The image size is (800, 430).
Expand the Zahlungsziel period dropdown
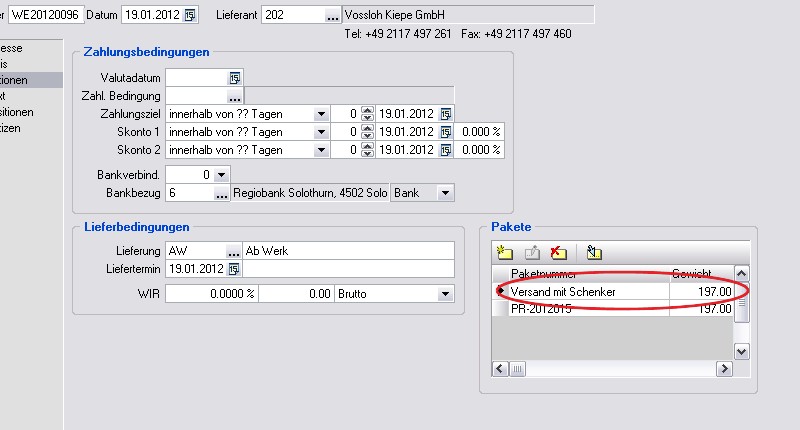(321, 114)
